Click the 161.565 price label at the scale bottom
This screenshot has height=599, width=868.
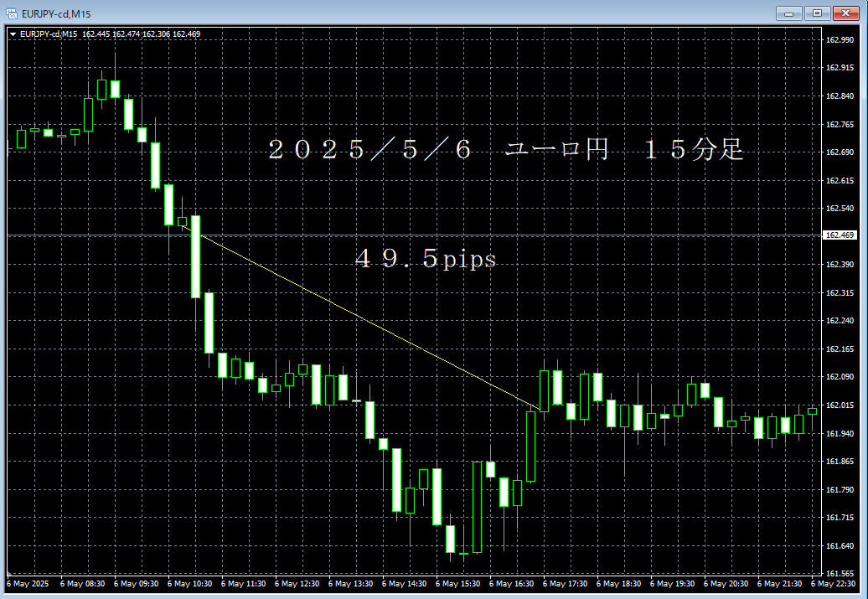tap(839, 574)
